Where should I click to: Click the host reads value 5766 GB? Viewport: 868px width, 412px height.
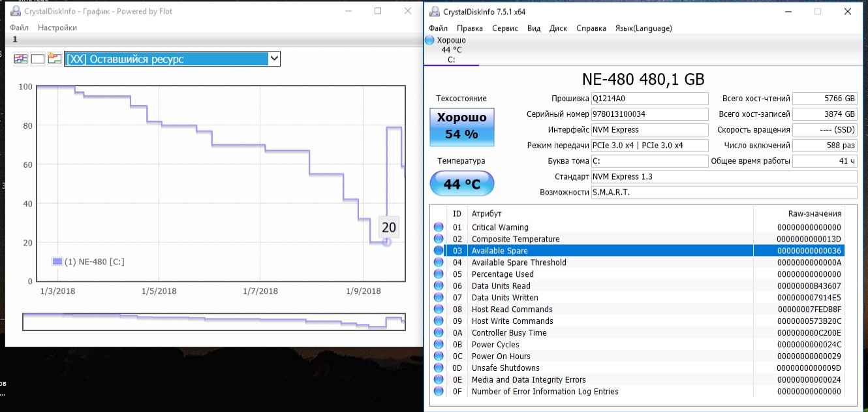tap(826, 99)
